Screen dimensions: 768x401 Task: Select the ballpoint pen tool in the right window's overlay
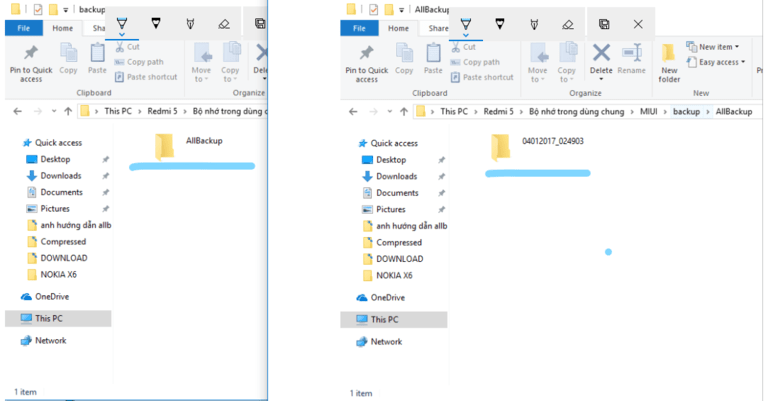tap(466, 24)
